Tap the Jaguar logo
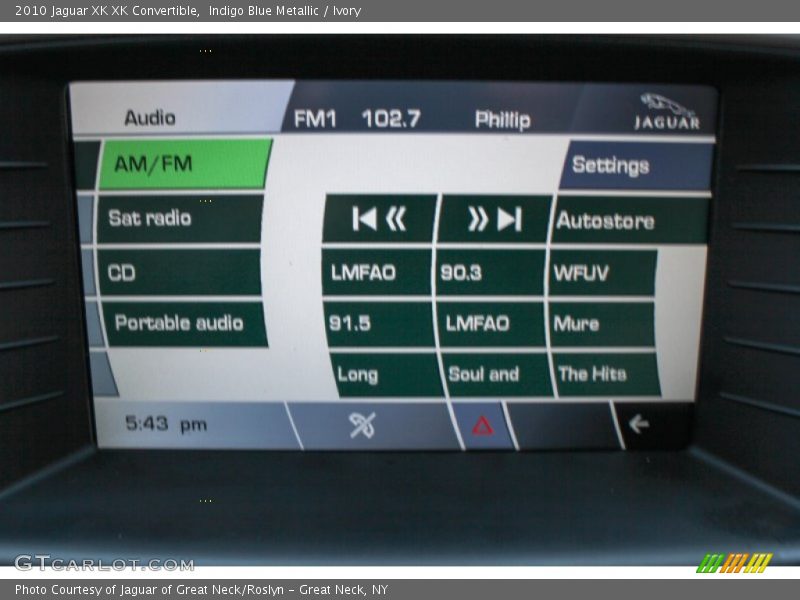This screenshot has width=800, height=600. [x=667, y=112]
